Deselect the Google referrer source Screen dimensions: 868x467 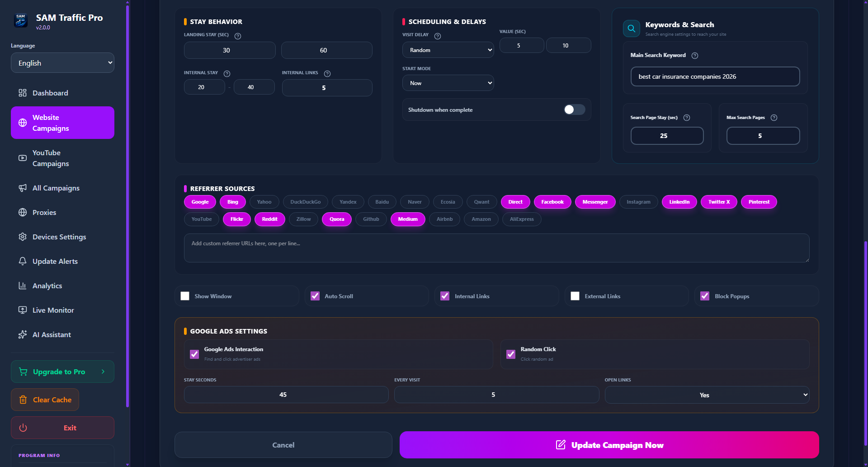pos(200,202)
